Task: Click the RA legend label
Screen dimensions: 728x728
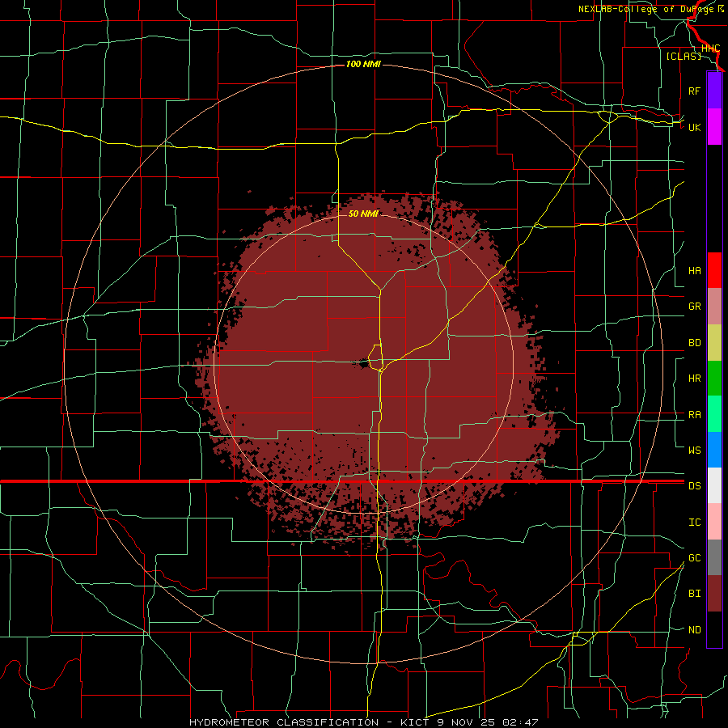Action: (x=694, y=415)
